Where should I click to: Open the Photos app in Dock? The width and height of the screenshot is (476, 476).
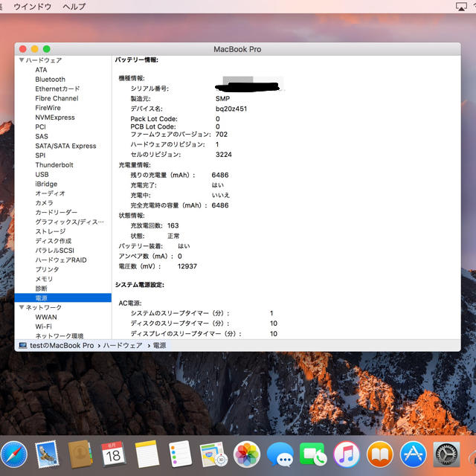[247, 454]
